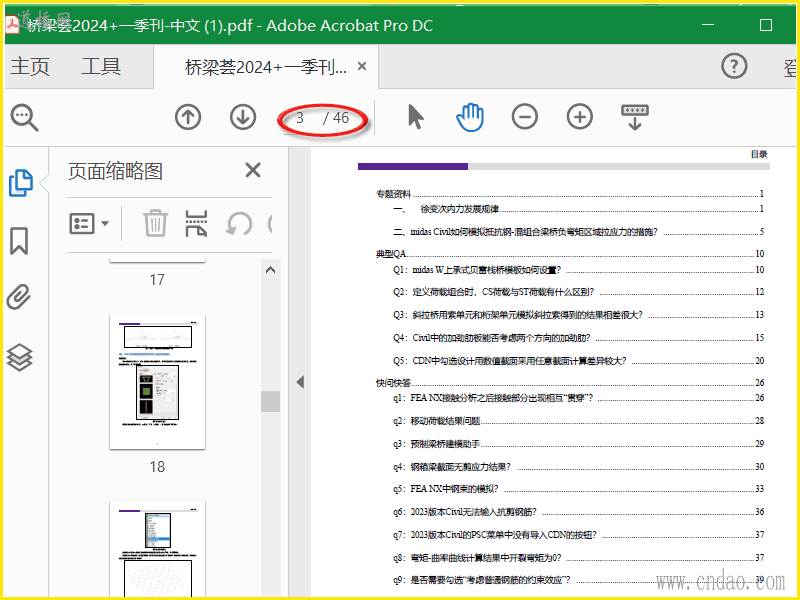Viewport: 800px width, 600px height.
Task: Open thumbnail panel options dropdown
Action: [x=89, y=223]
